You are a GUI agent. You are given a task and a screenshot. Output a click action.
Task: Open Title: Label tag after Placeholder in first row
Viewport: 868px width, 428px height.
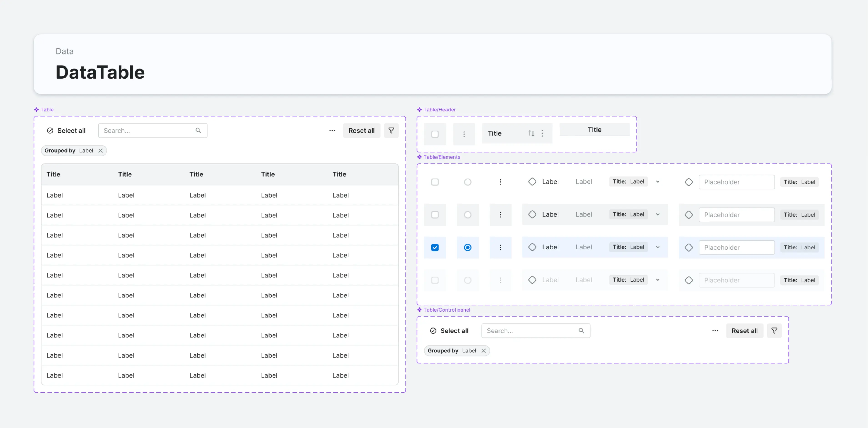tap(800, 182)
